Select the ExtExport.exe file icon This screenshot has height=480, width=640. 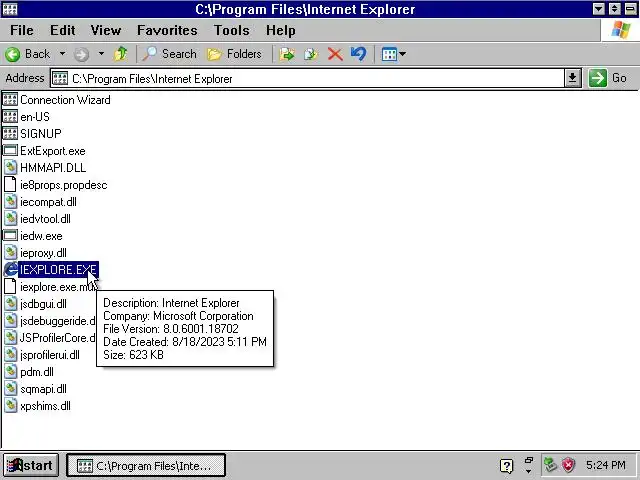pyautogui.click(x=10, y=151)
